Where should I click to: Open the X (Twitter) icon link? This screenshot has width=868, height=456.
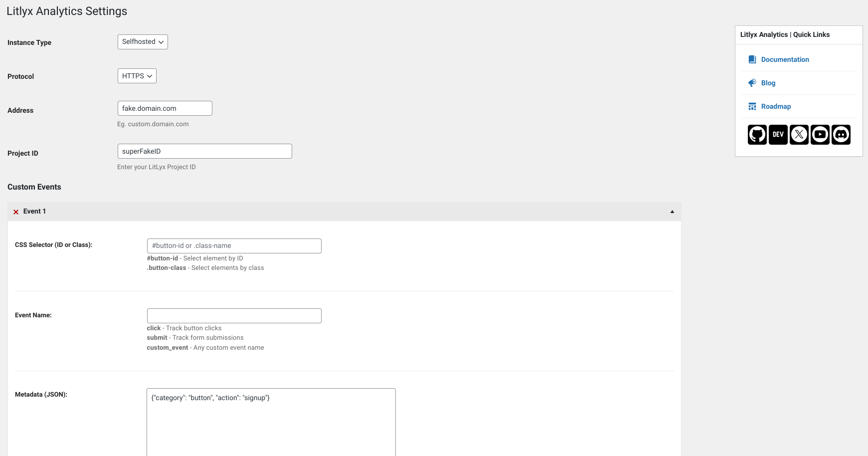click(x=799, y=135)
